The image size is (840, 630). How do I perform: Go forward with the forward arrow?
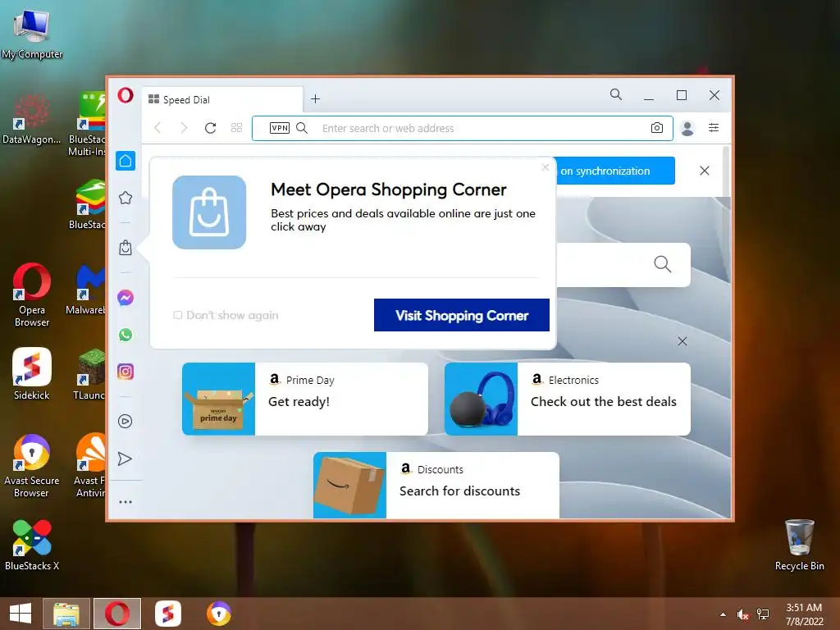click(184, 128)
